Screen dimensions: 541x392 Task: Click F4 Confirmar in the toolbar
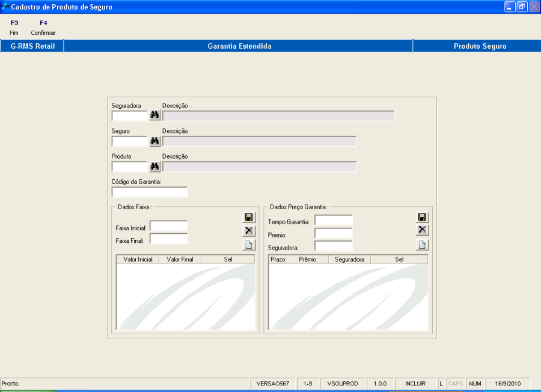click(43, 28)
